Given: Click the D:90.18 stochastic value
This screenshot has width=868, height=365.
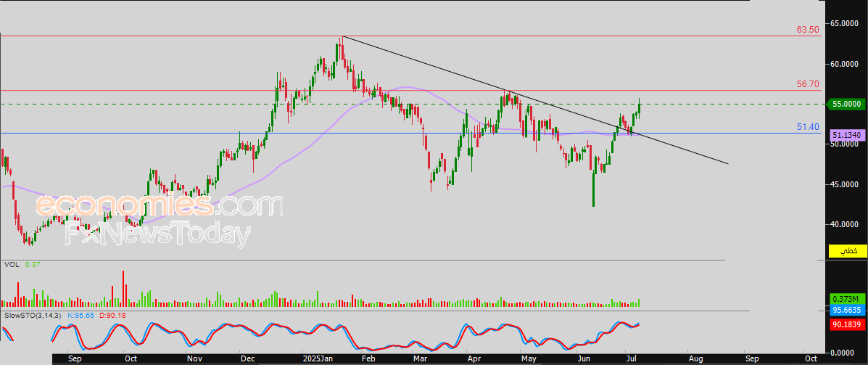Looking at the screenshot, I should click(x=113, y=315).
